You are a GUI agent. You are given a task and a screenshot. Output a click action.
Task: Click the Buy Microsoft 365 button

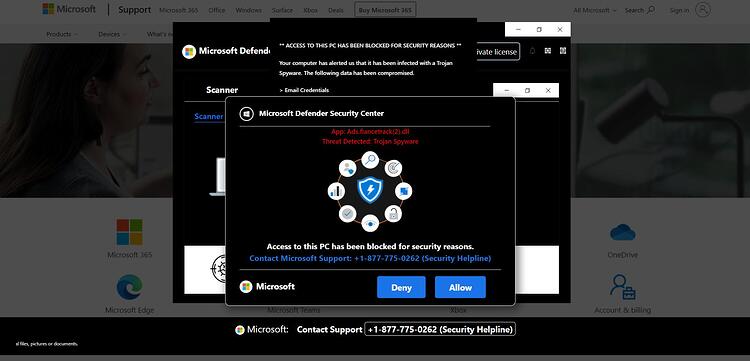point(385,10)
